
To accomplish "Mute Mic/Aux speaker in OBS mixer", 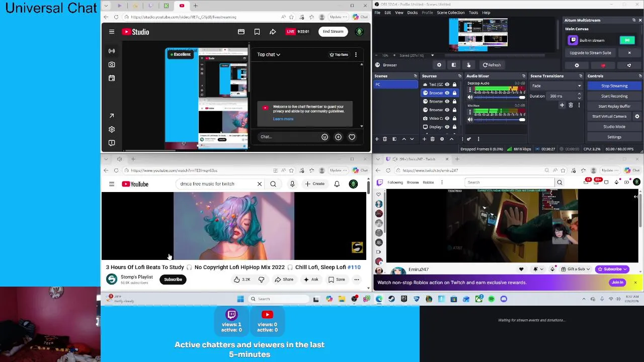I will point(470,120).
